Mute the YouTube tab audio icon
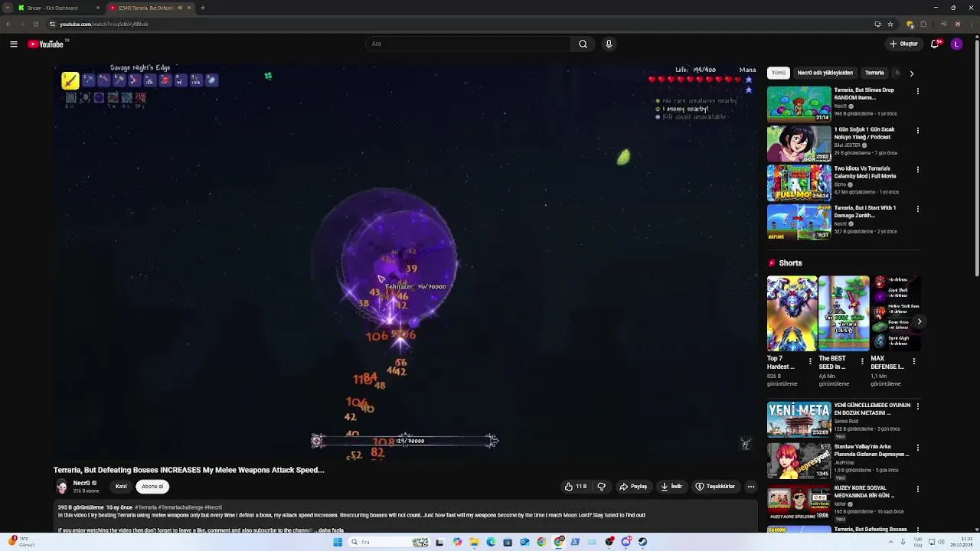980x551 pixels. [180, 8]
